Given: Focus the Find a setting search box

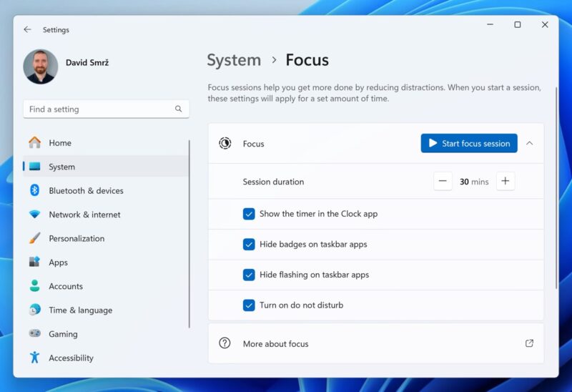Looking at the screenshot, I should click(x=106, y=109).
